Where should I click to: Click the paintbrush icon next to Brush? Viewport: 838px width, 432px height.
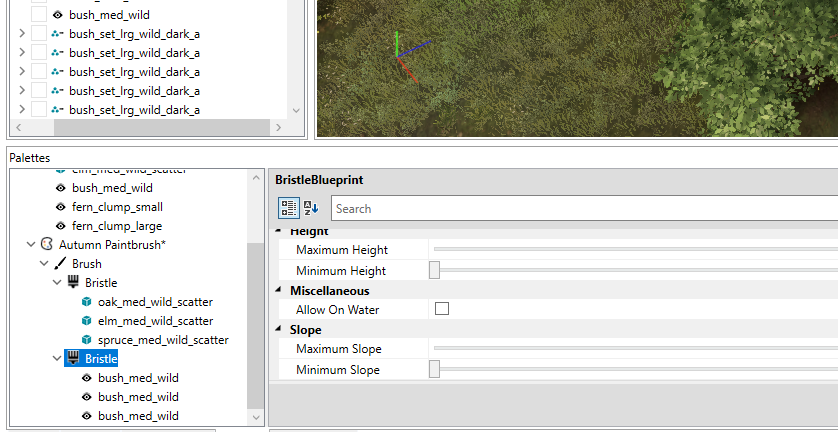[x=60, y=264]
